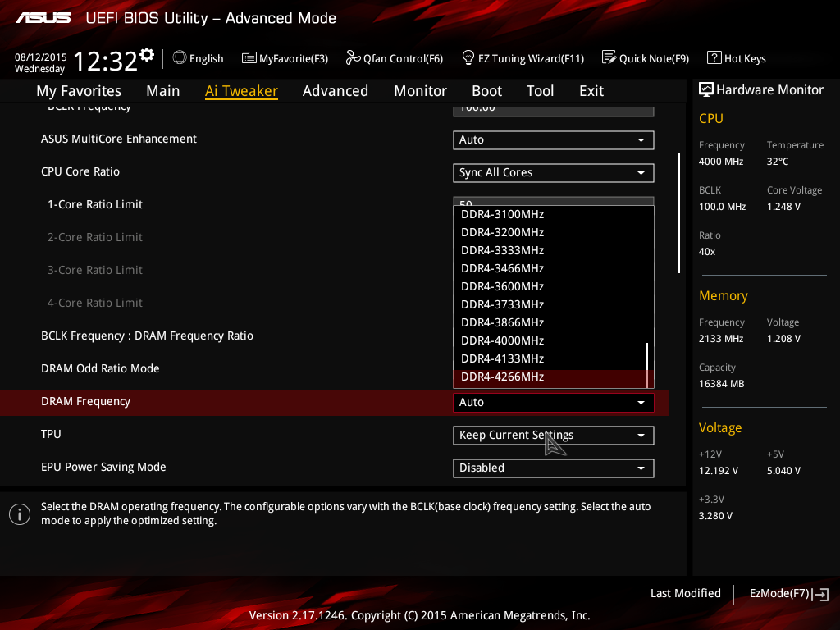Pick DDR4-3600MHz in the list
This screenshot has height=630, width=840.
(549, 286)
